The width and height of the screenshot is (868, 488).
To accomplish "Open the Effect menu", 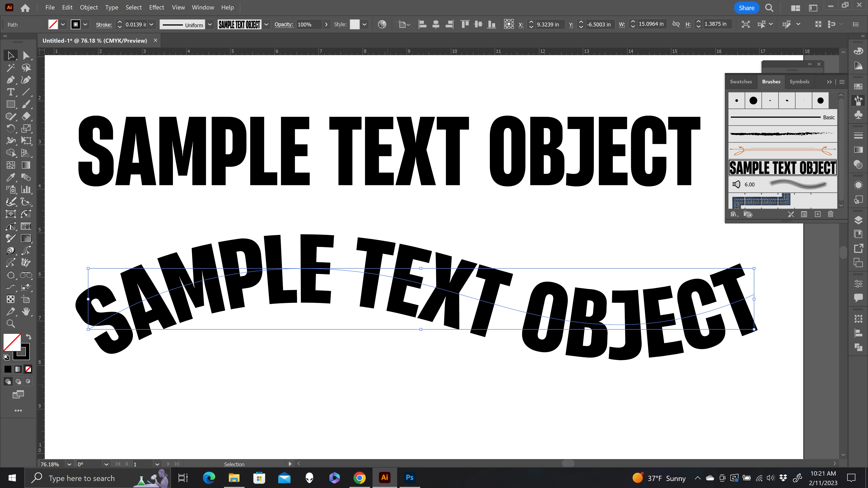I will (156, 7).
